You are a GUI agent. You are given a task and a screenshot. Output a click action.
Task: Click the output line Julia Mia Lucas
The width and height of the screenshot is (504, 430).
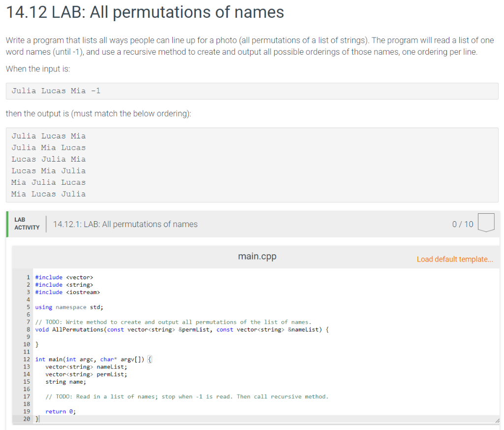(49, 148)
